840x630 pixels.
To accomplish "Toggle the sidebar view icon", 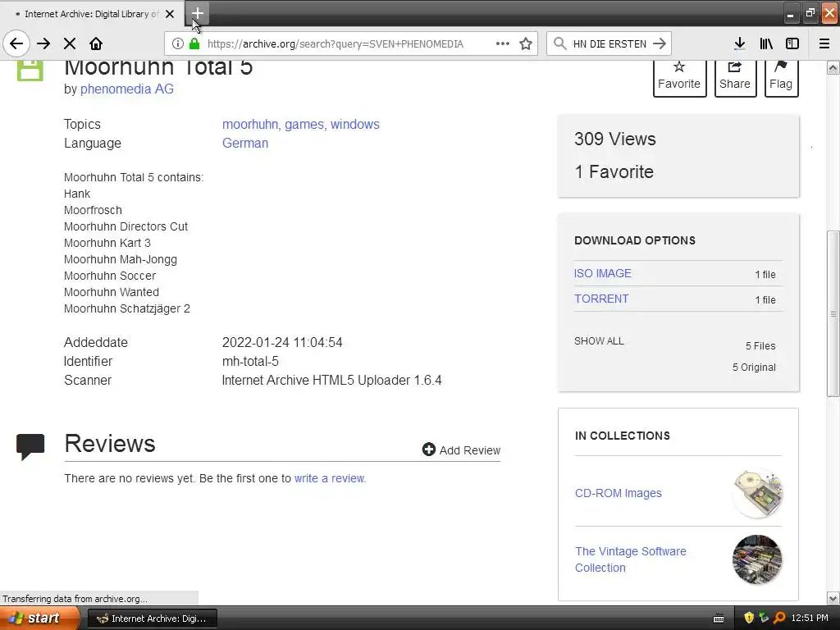I will click(x=792, y=43).
